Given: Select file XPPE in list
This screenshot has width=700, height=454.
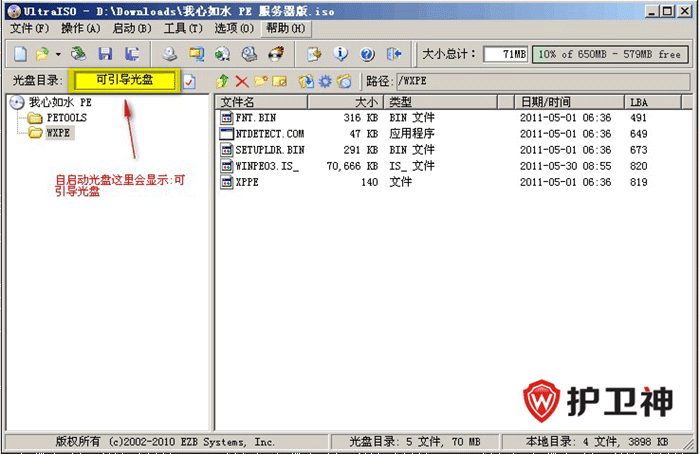Looking at the screenshot, I should click(247, 182).
